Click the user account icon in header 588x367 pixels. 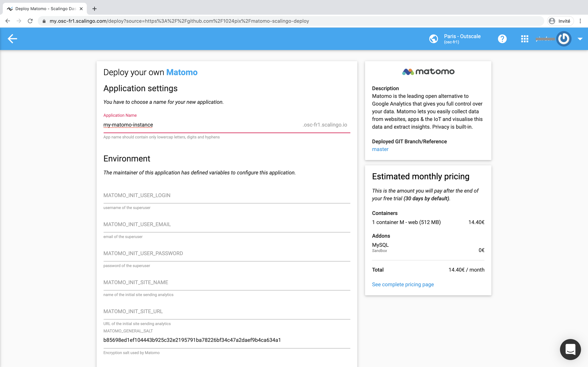564,38
